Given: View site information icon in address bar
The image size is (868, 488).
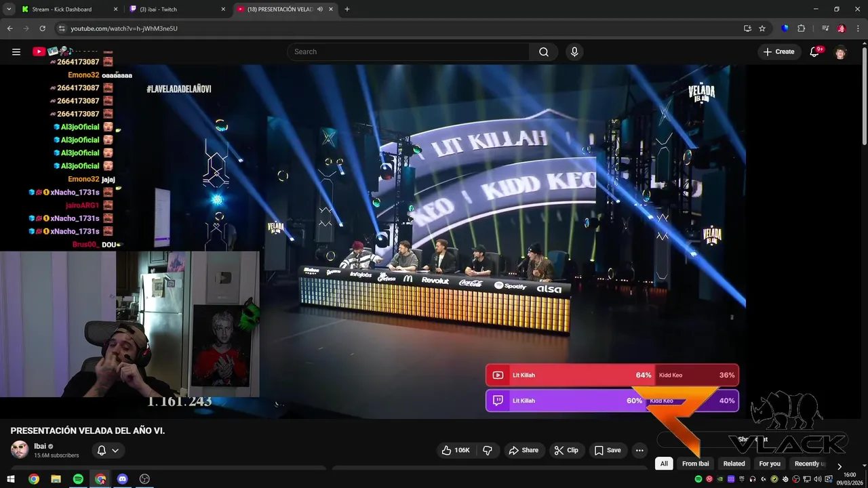Looking at the screenshot, I should (x=61, y=28).
